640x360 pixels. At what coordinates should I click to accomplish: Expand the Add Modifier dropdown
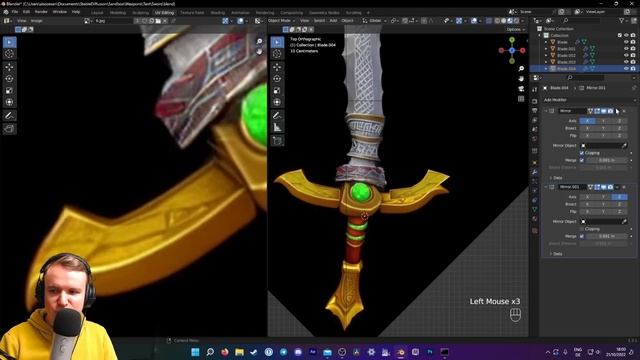(x=589, y=100)
